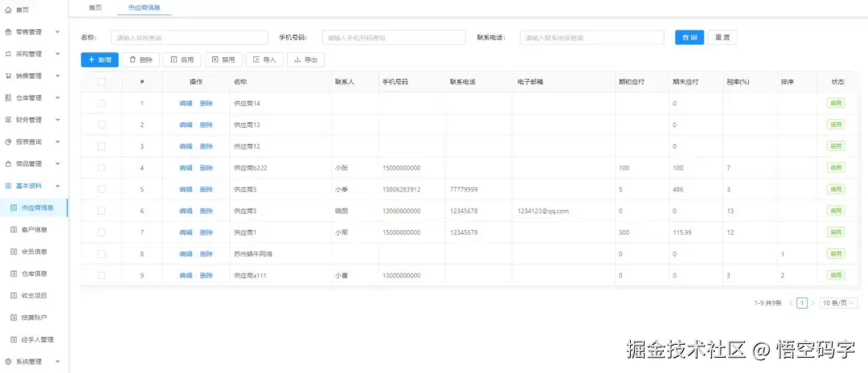Check the box for row 供应商3

101,211
